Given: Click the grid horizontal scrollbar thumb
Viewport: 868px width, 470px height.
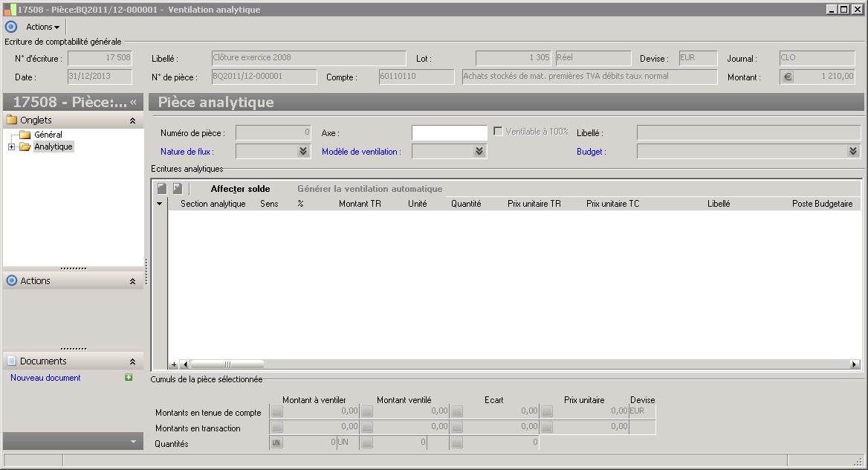Looking at the screenshot, I should pos(227,364).
